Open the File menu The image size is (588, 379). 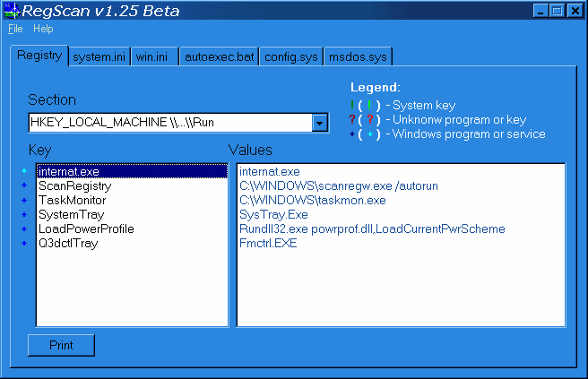[x=15, y=29]
